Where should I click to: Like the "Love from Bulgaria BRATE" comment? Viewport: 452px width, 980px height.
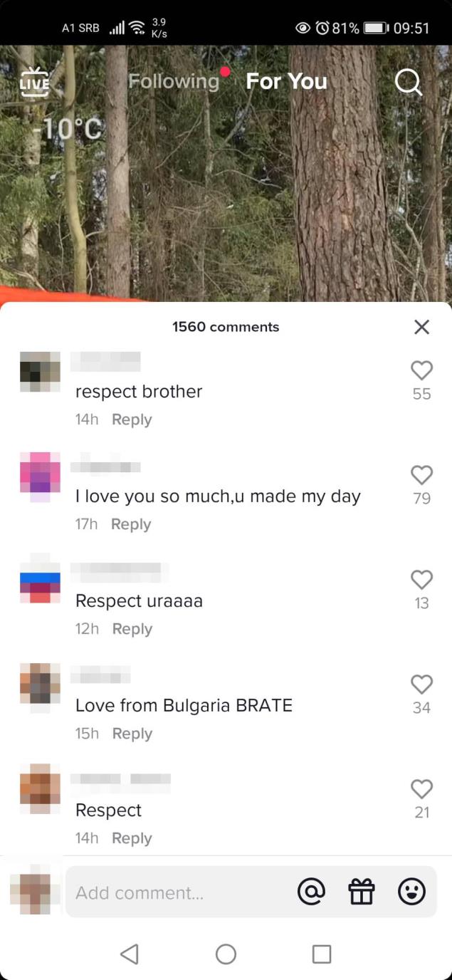pos(421,684)
